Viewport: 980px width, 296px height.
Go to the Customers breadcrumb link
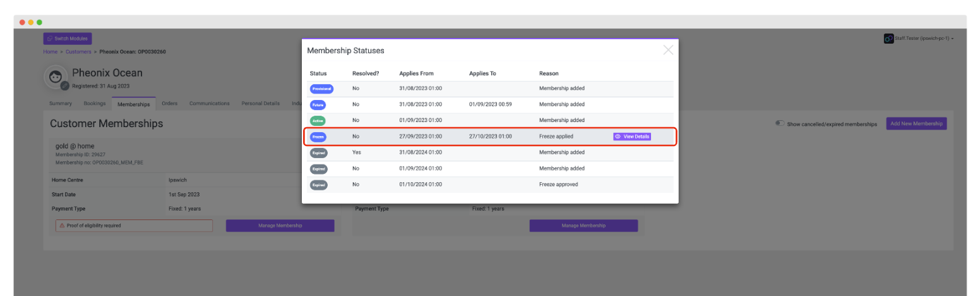click(x=78, y=51)
